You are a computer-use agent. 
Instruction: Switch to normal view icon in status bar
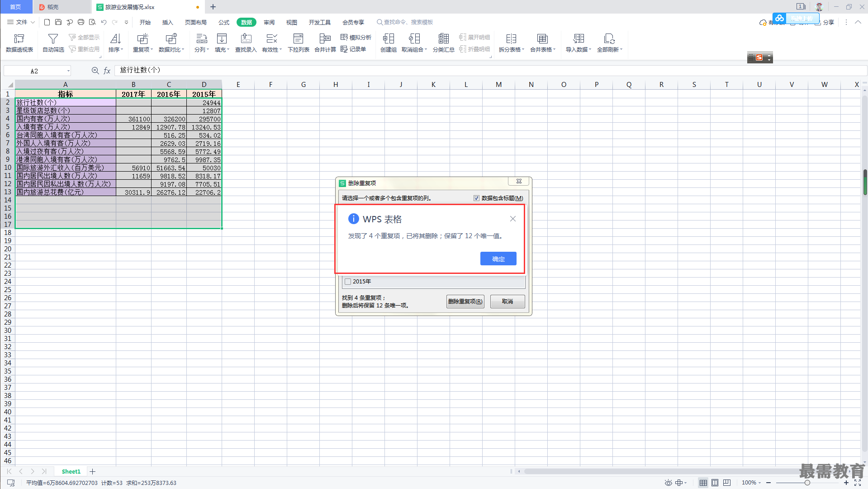[703, 483]
